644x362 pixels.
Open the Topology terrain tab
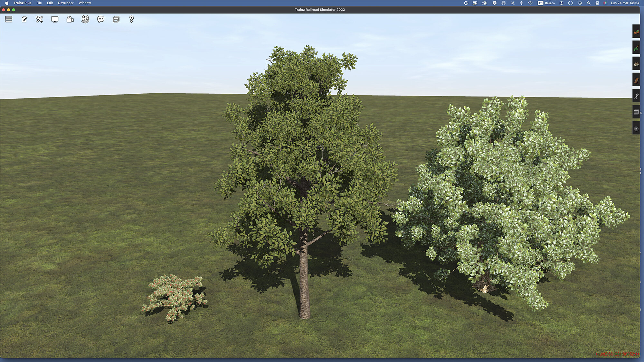[636, 32]
